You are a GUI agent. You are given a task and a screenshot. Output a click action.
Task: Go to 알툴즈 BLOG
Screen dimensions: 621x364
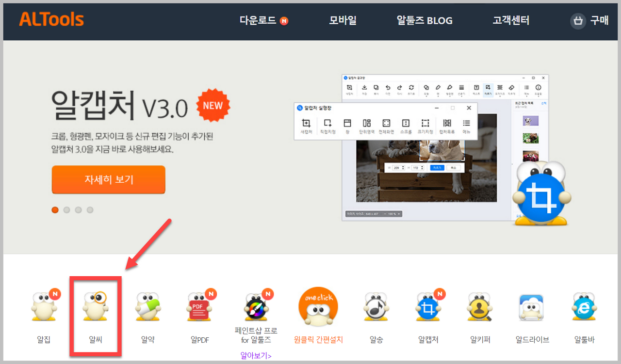425,20
